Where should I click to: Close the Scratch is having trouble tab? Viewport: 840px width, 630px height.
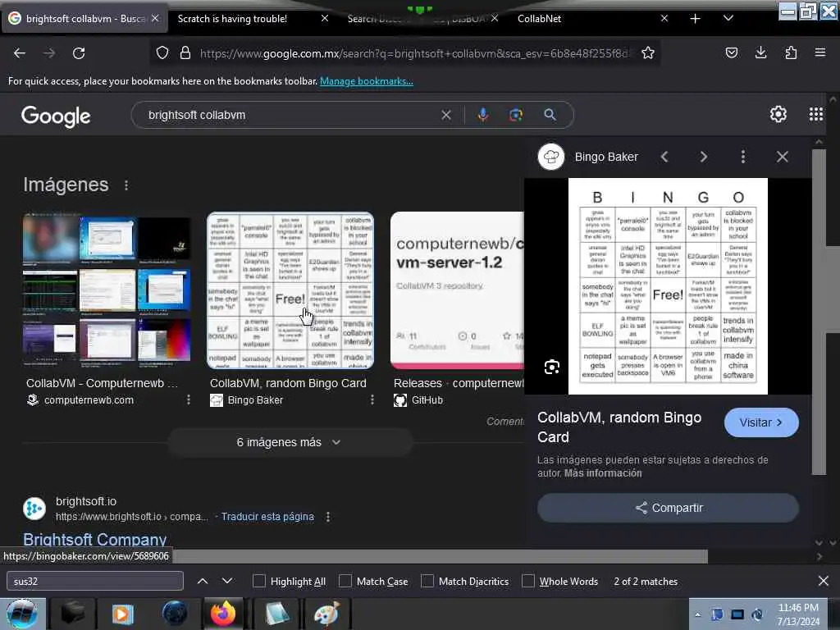(325, 18)
